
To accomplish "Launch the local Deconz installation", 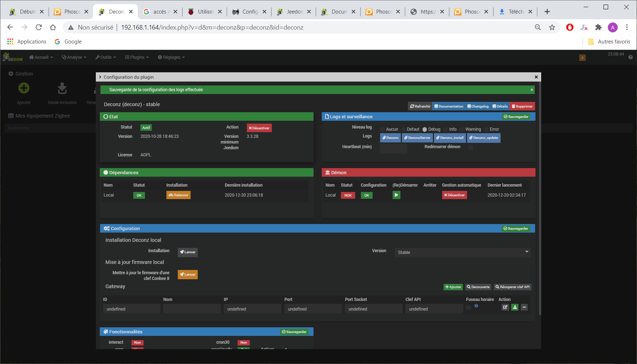I will [188, 252].
